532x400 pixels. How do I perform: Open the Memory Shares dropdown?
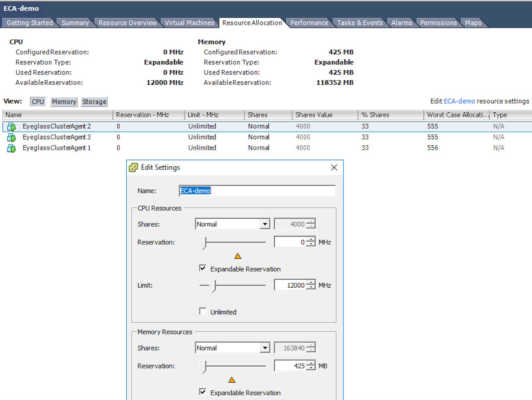tap(265, 348)
